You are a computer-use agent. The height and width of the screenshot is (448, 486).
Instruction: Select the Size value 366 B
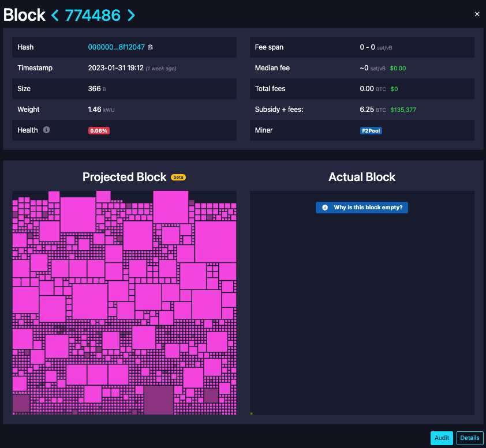click(97, 89)
